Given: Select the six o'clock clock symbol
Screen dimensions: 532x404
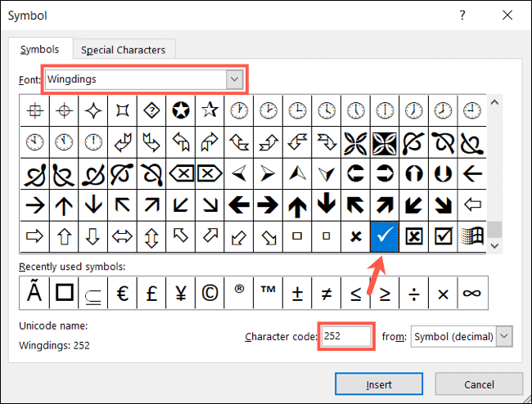Looking at the screenshot, I should (x=385, y=110).
